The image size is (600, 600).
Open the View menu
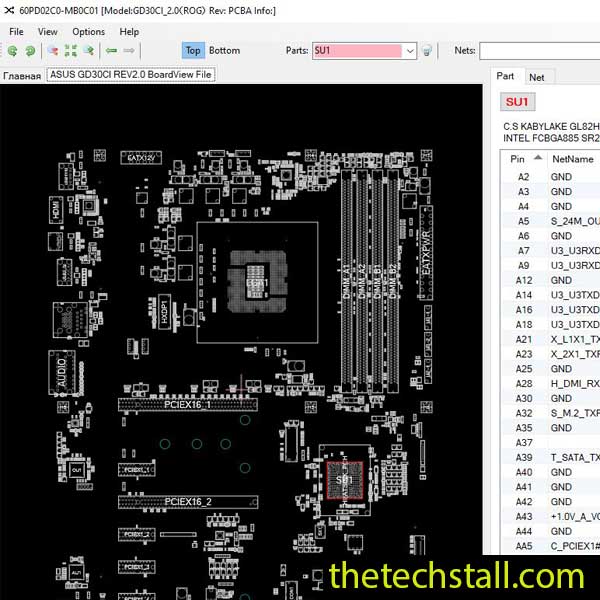[47, 32]
